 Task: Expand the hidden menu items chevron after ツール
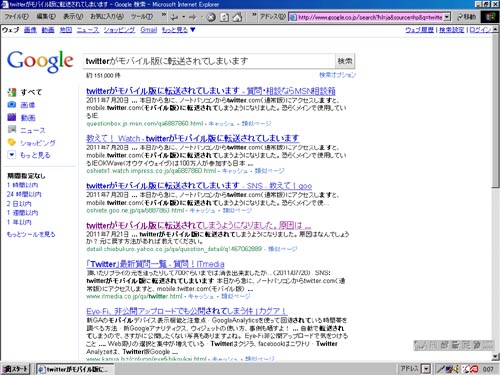pyautogui.click(x=163, y=15)
